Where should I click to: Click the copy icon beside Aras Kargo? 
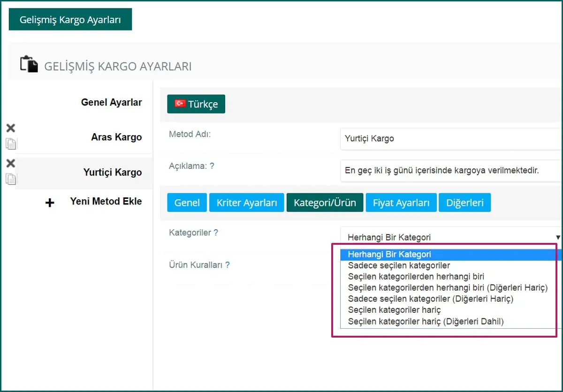pos(11,143)
